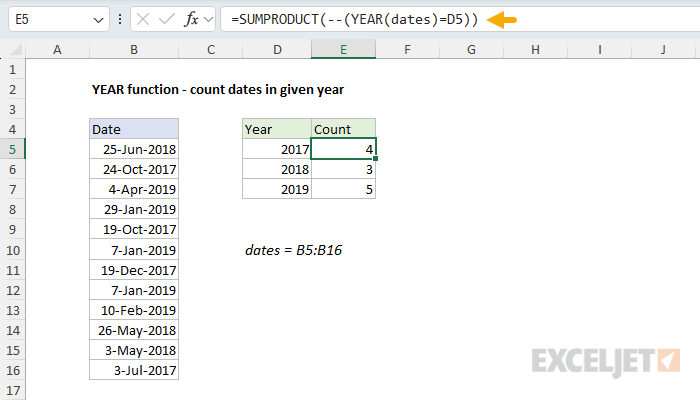Image resolution: width=700 pixels, height=400 pixels.
Task: Select row 5 header
Action: (x=13, y=149)
